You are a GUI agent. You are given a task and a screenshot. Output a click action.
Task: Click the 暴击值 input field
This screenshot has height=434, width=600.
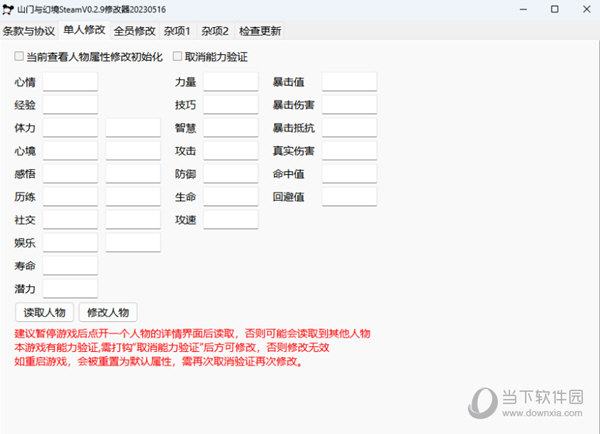(x=349, y=82)
